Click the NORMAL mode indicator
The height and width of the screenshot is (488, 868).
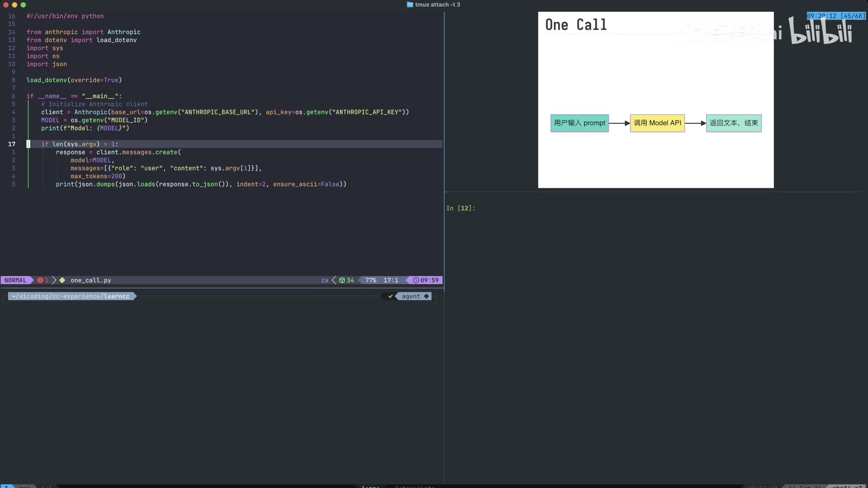point(15,280)
